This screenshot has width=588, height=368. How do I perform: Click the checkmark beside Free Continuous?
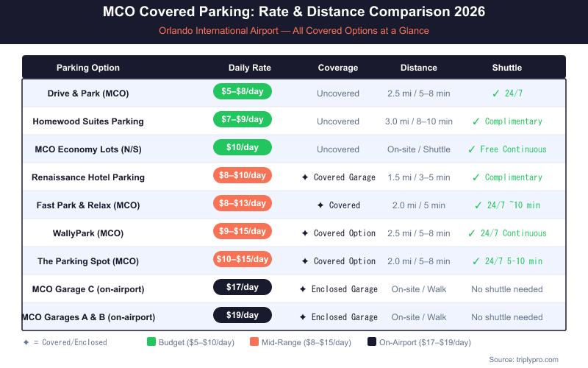pos(471,149)
